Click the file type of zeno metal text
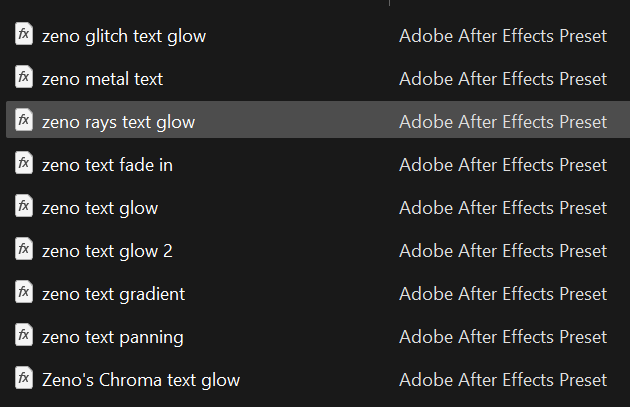630x407 pixels. coord(503,79)
